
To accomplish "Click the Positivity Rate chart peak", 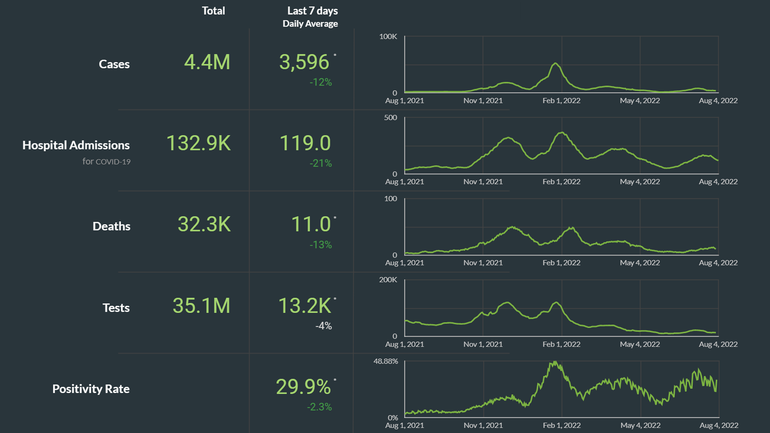I will (550, 363).
